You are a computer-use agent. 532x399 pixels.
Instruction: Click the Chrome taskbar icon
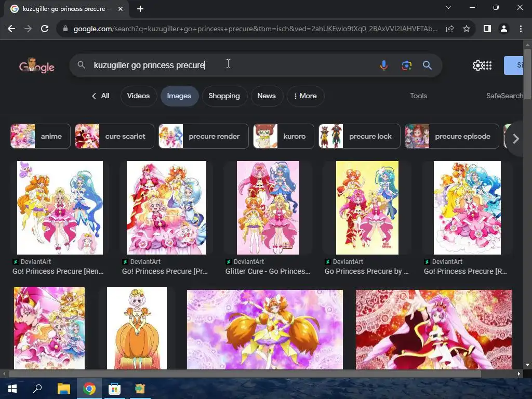click(89, 389)
